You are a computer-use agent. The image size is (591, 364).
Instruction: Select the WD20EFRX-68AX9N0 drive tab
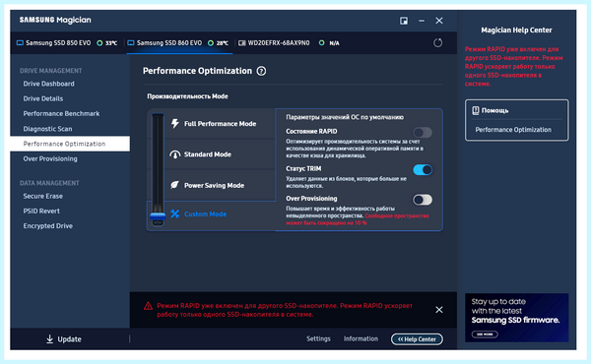tap(289, 43)
